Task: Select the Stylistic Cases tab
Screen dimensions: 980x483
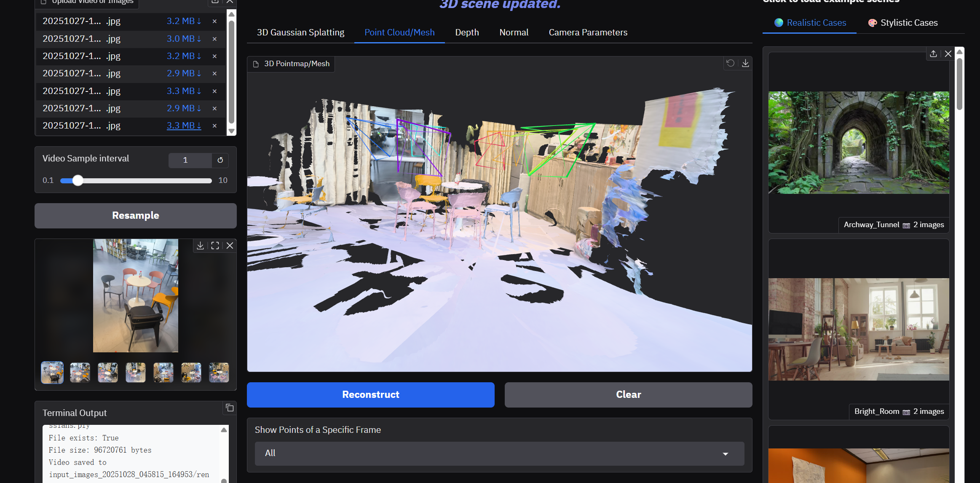Action: pyautogui.click(x=903, y=23)
